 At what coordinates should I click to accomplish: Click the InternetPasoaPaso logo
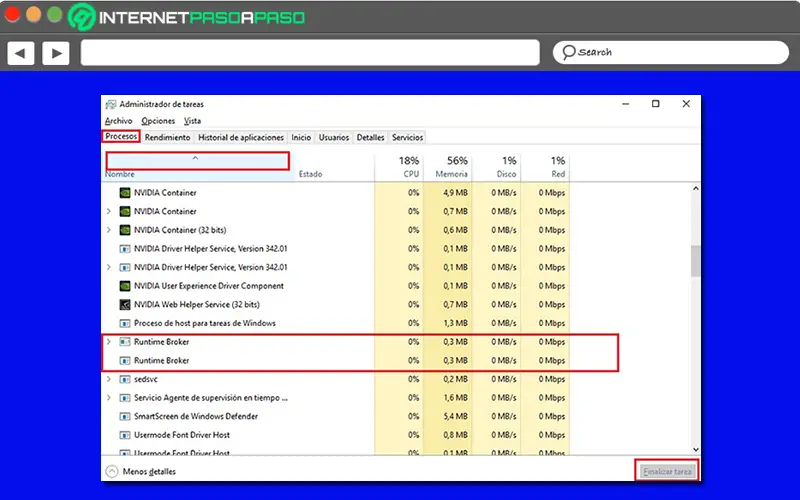pos(187,17)
